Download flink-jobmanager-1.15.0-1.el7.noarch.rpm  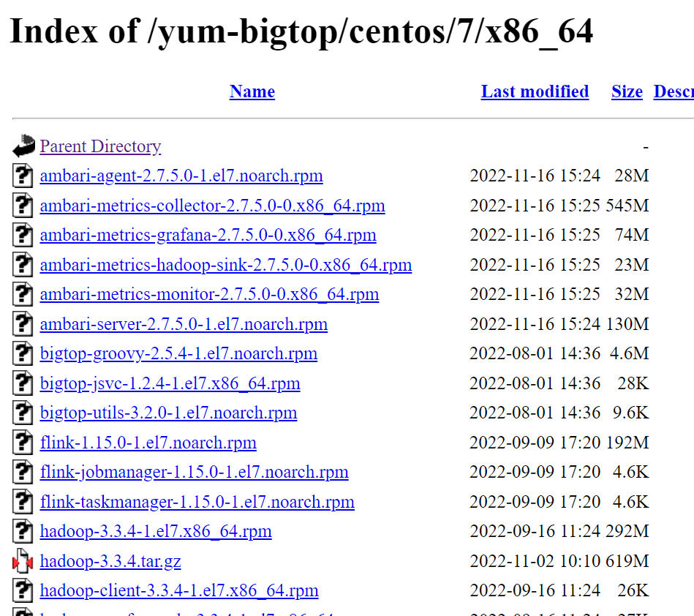[x=195, y=472]
